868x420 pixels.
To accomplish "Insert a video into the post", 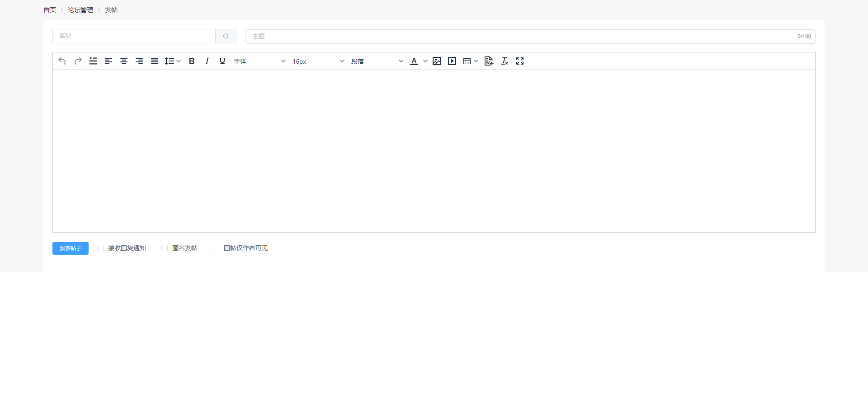I will [452, 61].
